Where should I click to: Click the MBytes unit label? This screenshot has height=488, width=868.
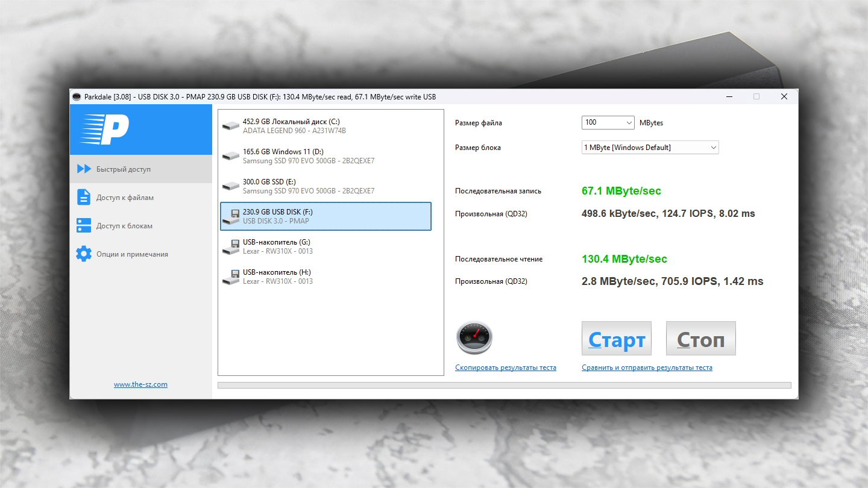click(651, 123)
